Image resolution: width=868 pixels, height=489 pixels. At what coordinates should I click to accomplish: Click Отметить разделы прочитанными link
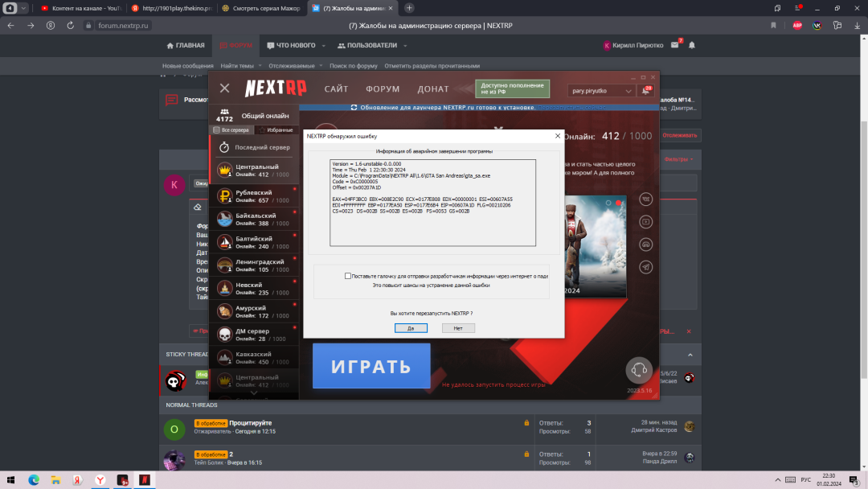tap(432, 66)
